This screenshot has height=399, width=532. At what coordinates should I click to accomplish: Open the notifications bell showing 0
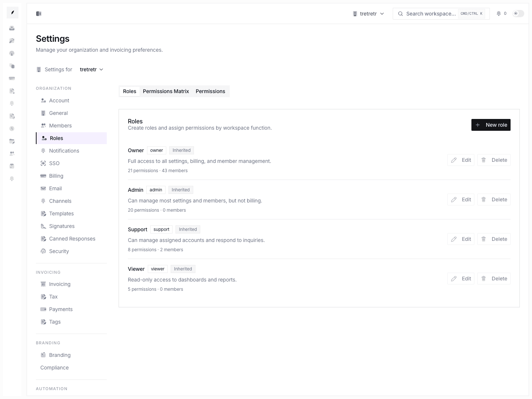501,14
